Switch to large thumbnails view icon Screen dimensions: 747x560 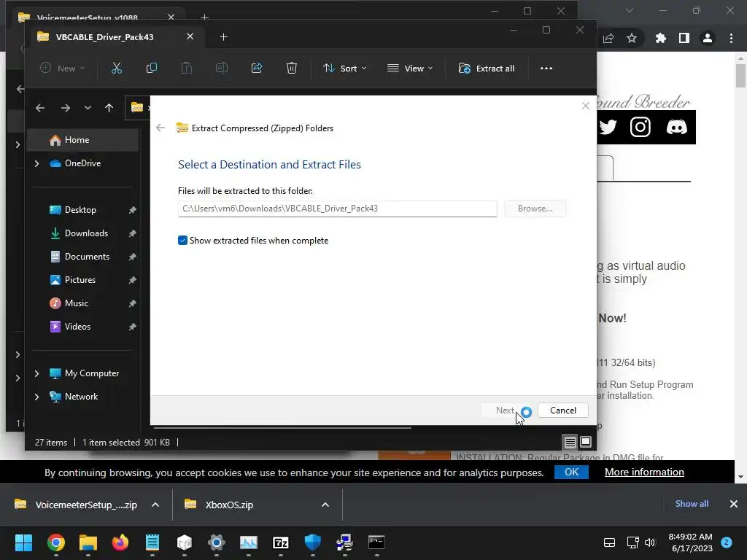(x=586, y=442)
